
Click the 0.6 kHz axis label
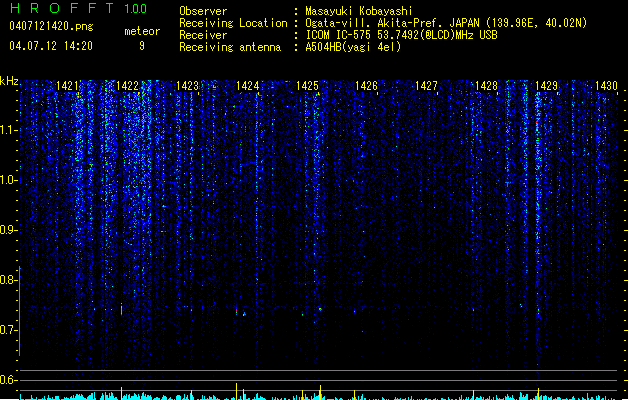click(8, 380)
